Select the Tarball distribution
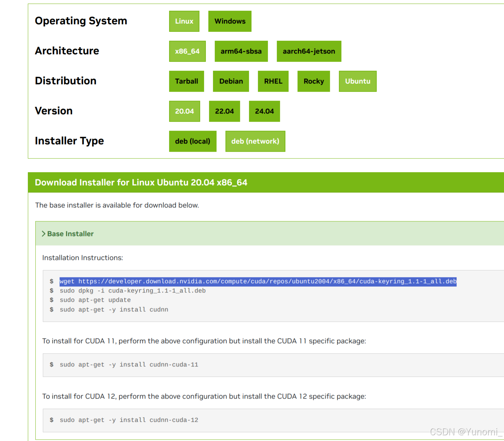 (186, 81)
